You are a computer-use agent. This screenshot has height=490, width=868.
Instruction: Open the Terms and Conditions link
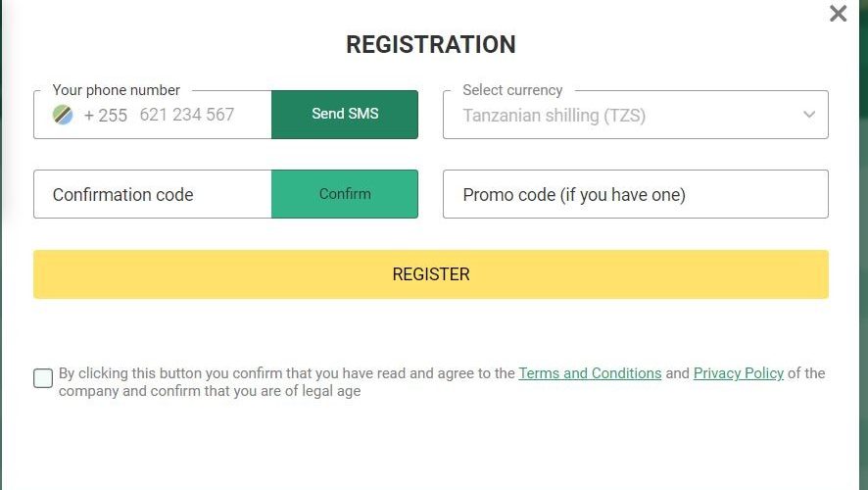(590, 373)
